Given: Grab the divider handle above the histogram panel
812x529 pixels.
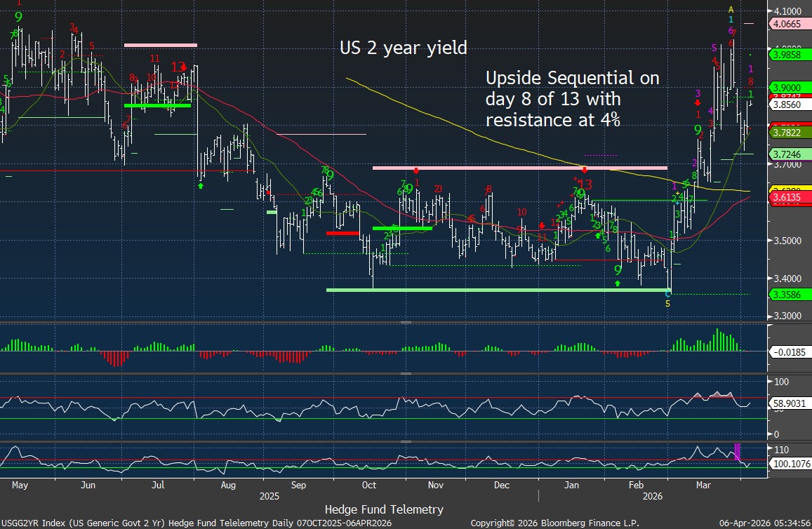Looking at the screenshot, I should coord(405,322).
